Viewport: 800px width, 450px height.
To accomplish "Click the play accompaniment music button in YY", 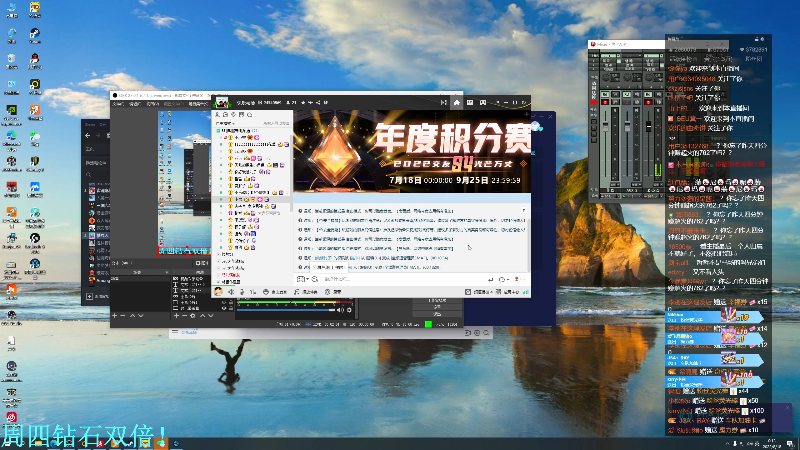I will (x=306, y=292).
